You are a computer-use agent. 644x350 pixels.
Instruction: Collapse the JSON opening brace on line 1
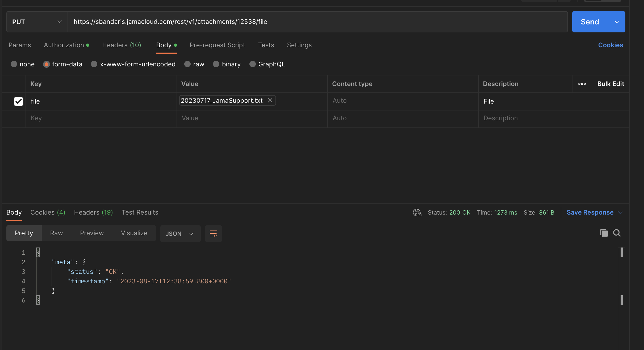pyautogui.click(x=38, y=252)
